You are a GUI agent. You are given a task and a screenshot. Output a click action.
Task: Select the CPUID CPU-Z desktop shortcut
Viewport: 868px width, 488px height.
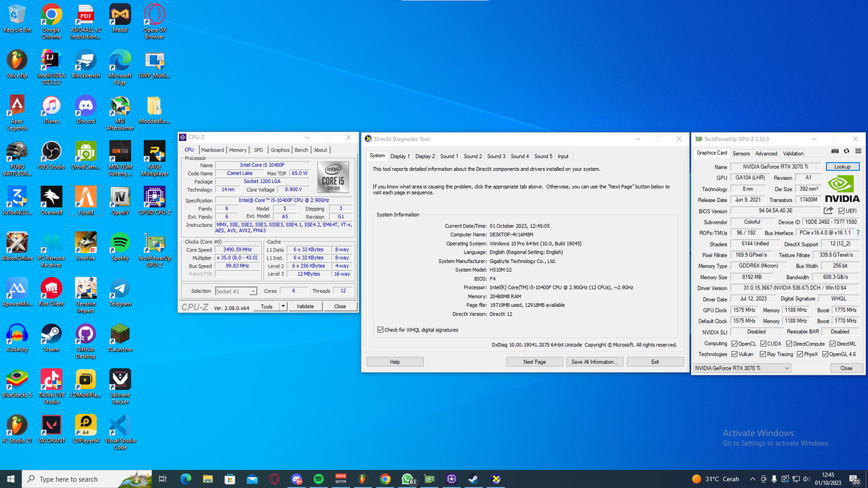(155, 201)
